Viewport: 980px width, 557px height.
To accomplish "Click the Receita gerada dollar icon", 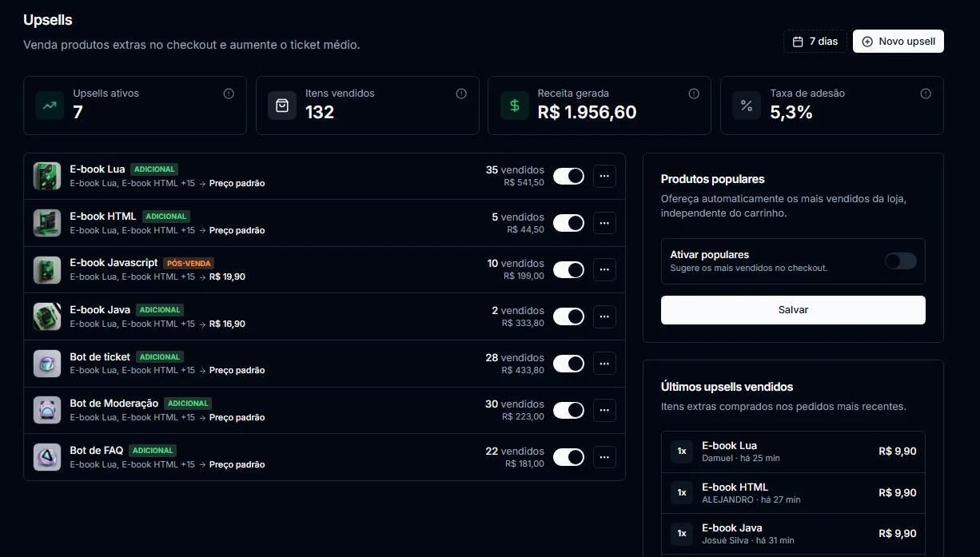I will click(x=515, y=105).
